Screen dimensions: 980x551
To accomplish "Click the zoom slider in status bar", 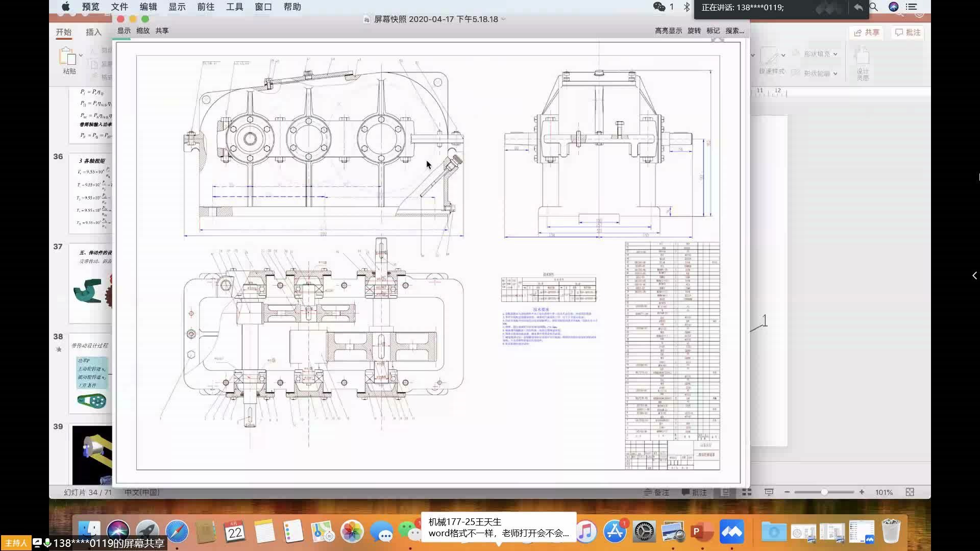I will 824,492.
